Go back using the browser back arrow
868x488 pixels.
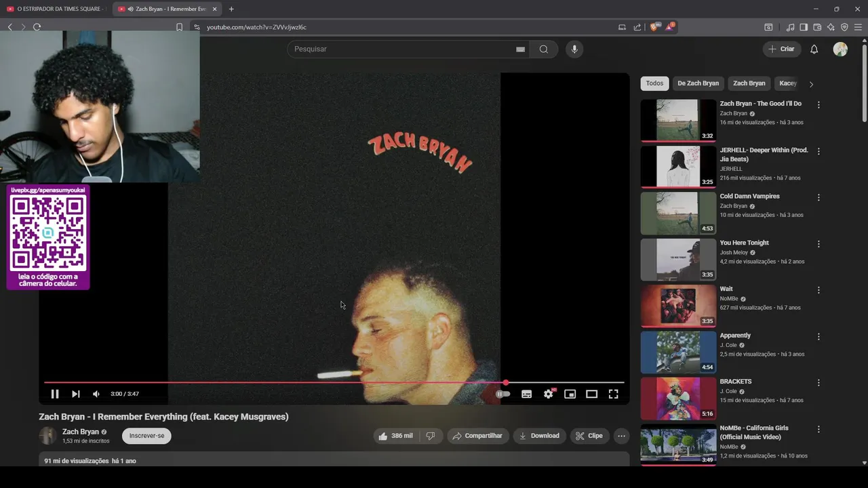click(x=9, y=27)
